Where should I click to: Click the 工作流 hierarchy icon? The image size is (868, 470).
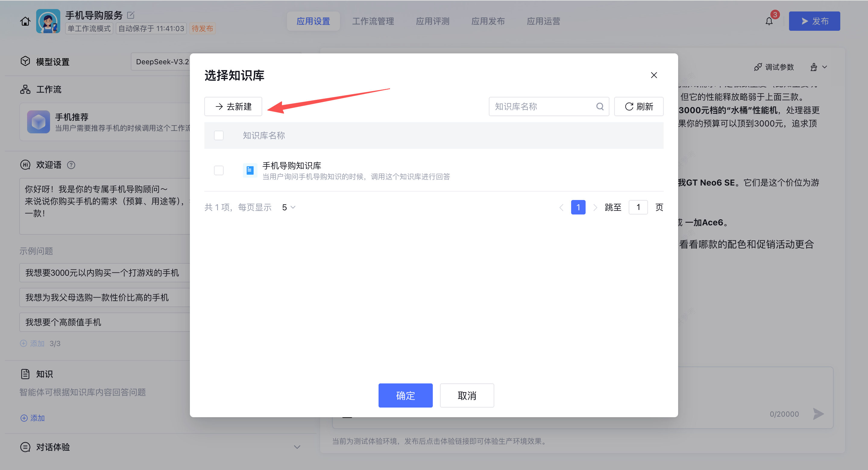click(25, 89)
